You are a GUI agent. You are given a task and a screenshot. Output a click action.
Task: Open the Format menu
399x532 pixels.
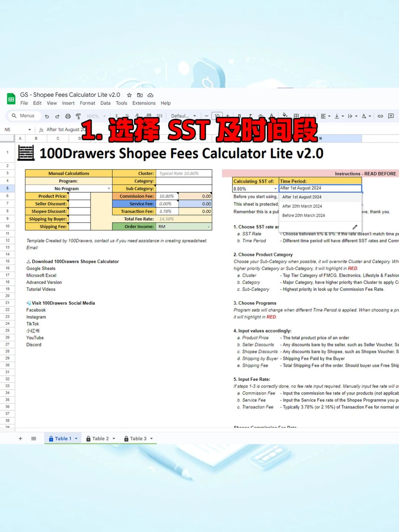point(88,103)
